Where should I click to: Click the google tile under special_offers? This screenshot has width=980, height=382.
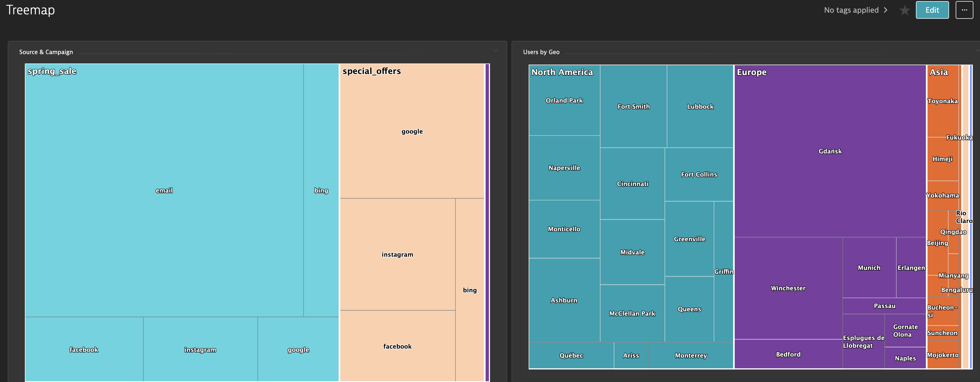point(411,131)
